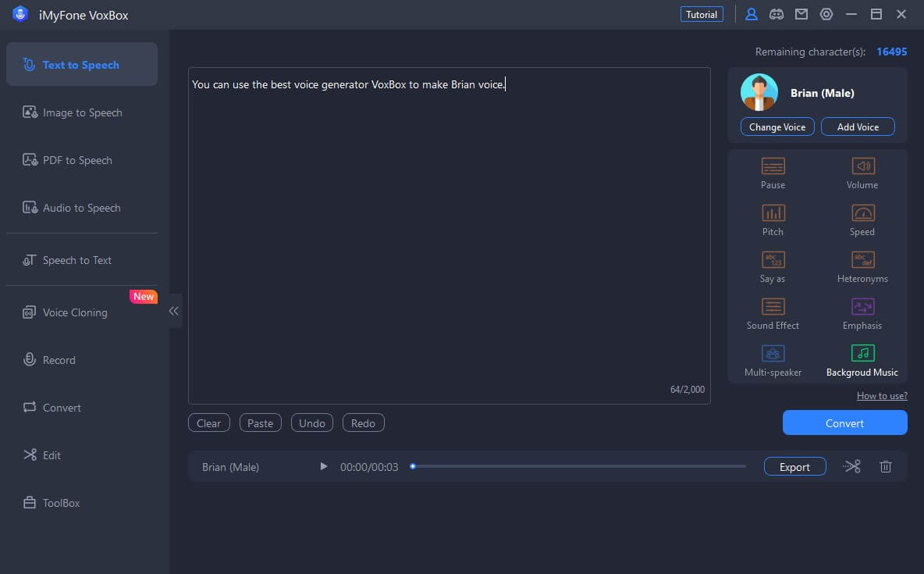Open the Pause insertion tool
The image size is (924, 574).
[773, 173]
